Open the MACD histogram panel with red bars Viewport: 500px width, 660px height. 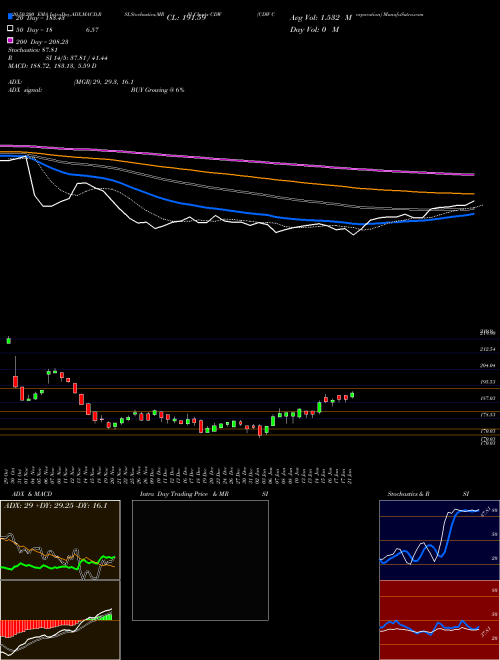[x=60, y=620]
